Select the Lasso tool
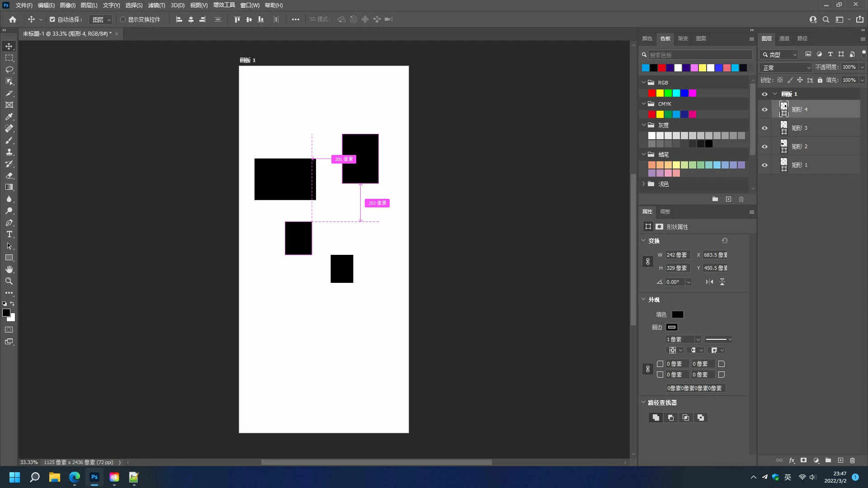Viewport: 868px width, 488px height. pos(9,70)
